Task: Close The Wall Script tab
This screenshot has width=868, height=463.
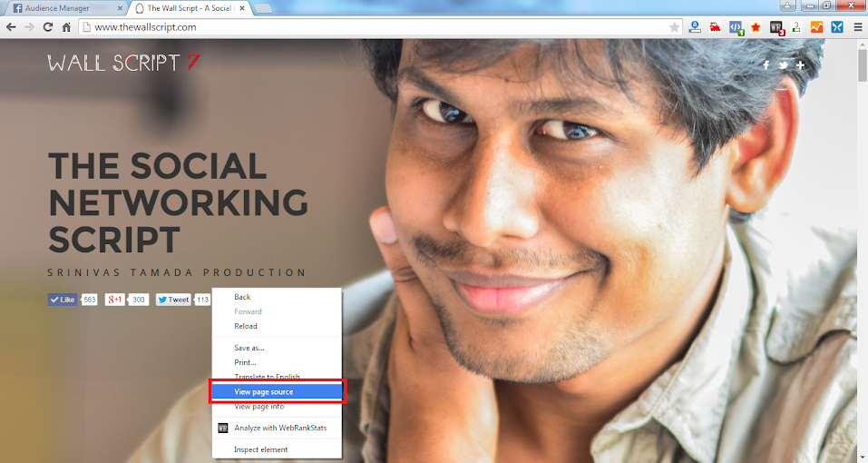Action: coord(242,8)
